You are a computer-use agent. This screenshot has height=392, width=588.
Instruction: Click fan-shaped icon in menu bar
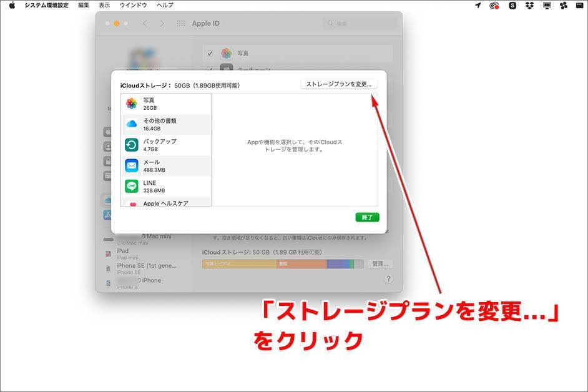tap(564, 5)
